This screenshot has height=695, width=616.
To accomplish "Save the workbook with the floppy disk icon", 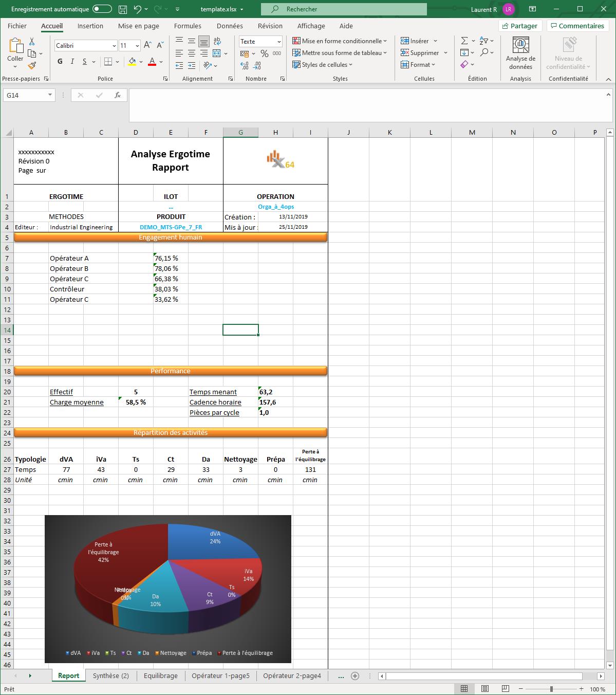I will 123,9.
